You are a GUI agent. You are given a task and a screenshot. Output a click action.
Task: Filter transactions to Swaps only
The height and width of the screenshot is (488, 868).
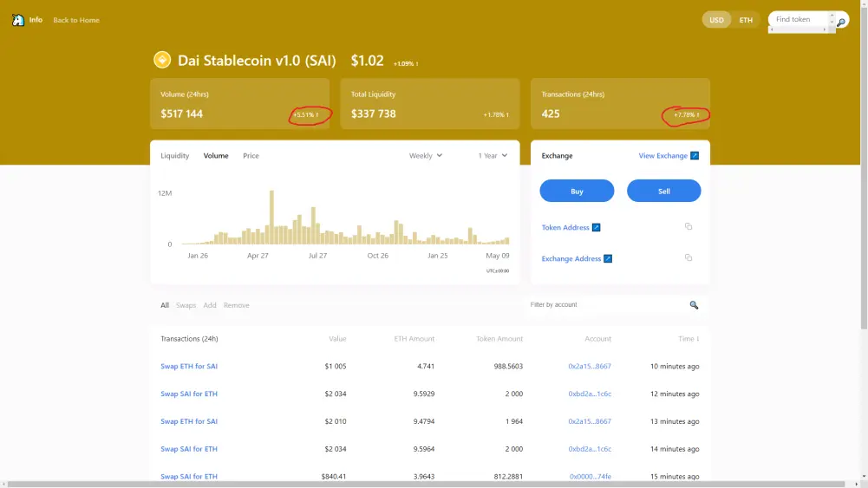[186, 305]
